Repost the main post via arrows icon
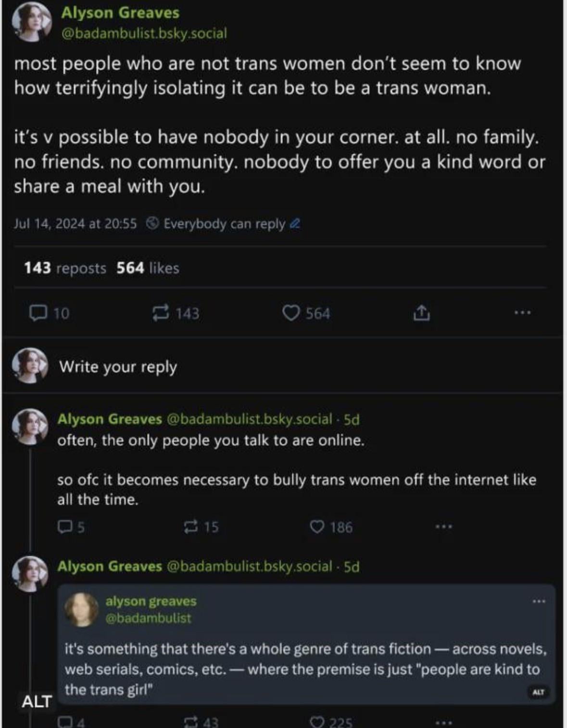This screenshot has width=567, height=728. 161,313
